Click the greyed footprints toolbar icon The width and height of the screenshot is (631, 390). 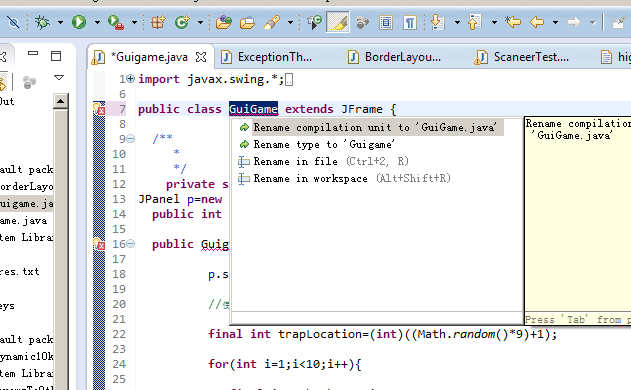(x=362, y=23)
